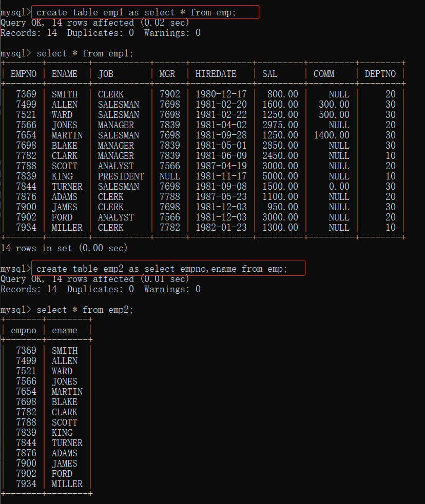Image resolution: width=425 pixels, height=504 pixels.
Task: Click commission value 500.00
Action: (x=334, y=115)
